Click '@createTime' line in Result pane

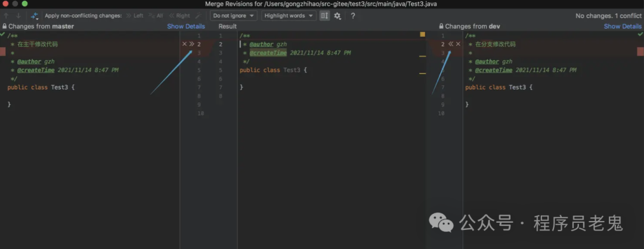tap(297, 53)
